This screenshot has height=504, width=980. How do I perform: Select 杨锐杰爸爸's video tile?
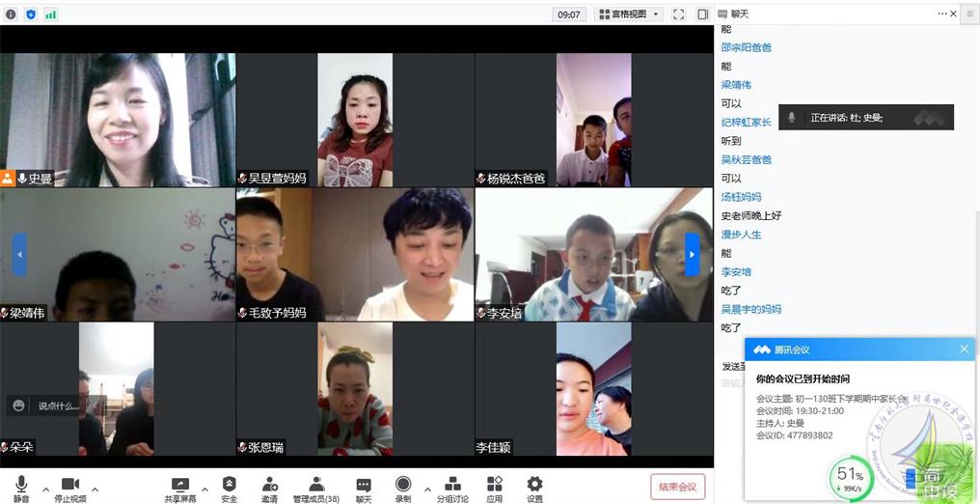594,120
